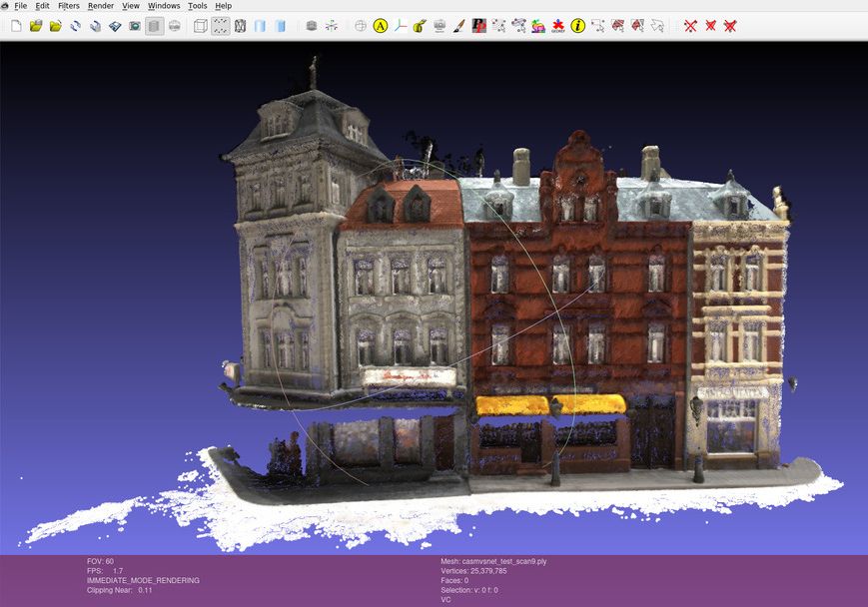Click the Show Axis icon
Screen dimensions: 868x607
coord(401,25)
